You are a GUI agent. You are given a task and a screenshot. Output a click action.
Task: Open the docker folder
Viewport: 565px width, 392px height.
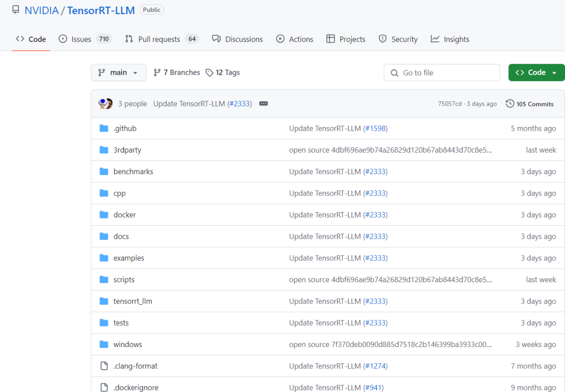pyautogui.click(x=125, y=214)
